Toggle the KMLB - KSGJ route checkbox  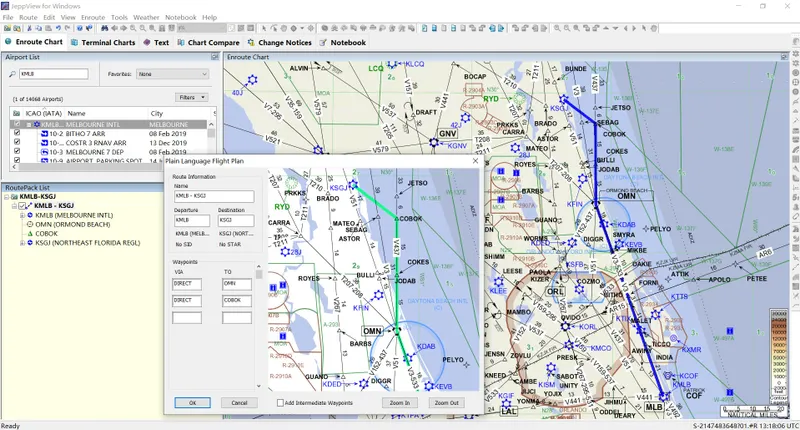[22, 206]
